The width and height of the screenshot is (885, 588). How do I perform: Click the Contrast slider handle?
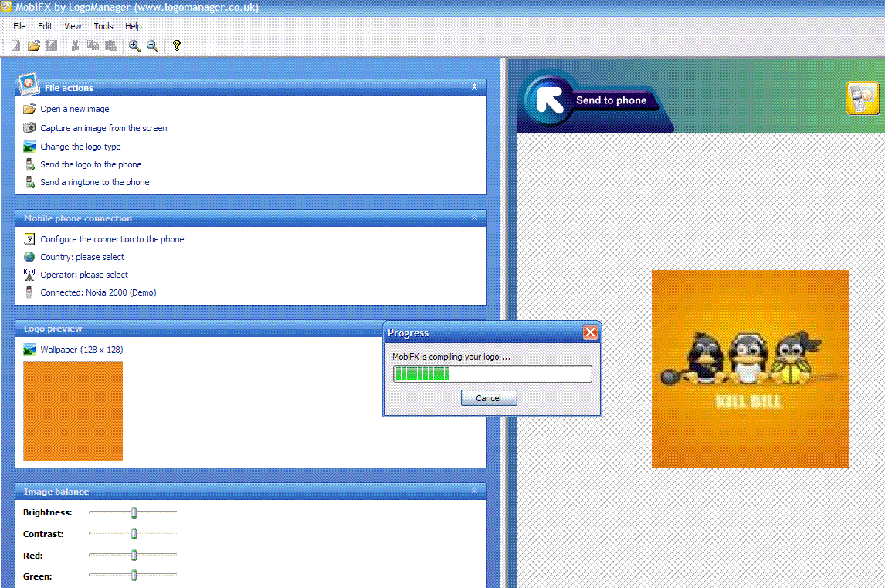pos(134,533)
